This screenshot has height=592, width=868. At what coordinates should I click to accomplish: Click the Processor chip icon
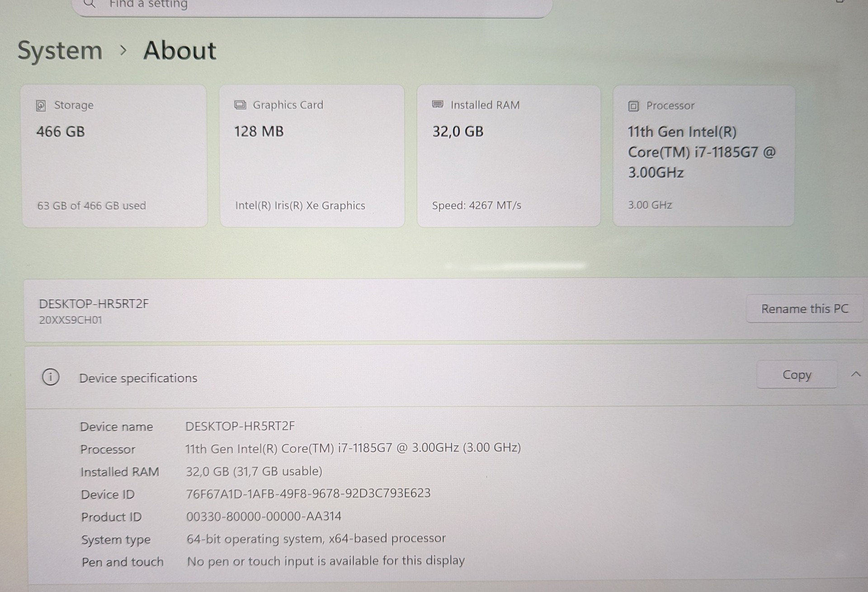point(633,106)
